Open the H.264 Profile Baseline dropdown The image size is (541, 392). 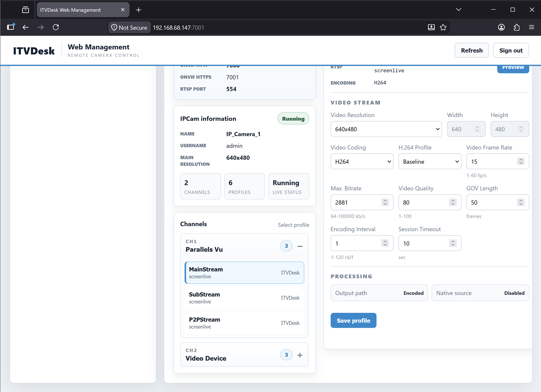tap(430, 161)
